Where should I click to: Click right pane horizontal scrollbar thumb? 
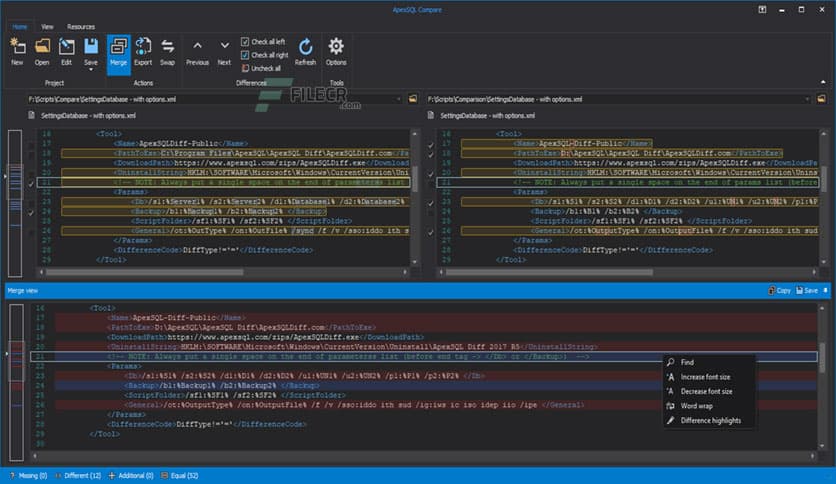(549, 272)
